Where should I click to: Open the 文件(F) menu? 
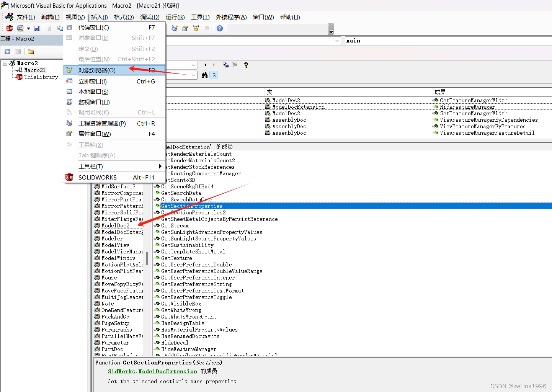coord(26,17)
